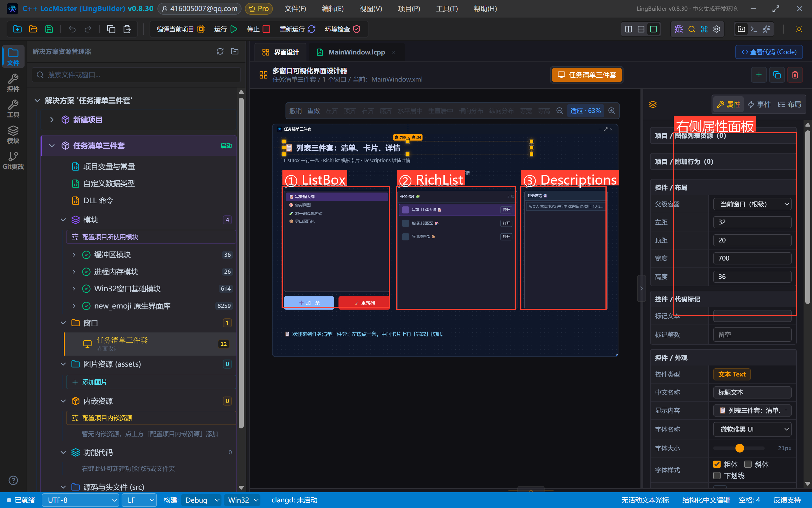The height and width of the screenshot is (508, 812).
Task: Open the 父级容器 dropdown
Action: click(752, 204)
